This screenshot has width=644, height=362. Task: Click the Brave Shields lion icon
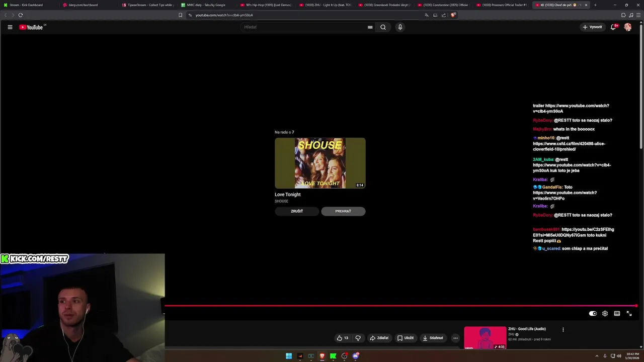click(453, 15)
